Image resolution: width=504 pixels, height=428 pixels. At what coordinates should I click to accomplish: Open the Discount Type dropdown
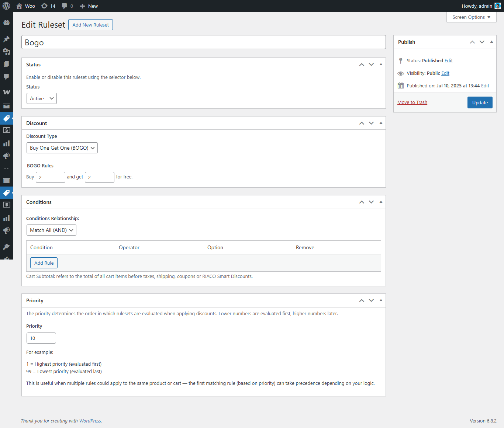click(62, 148)
